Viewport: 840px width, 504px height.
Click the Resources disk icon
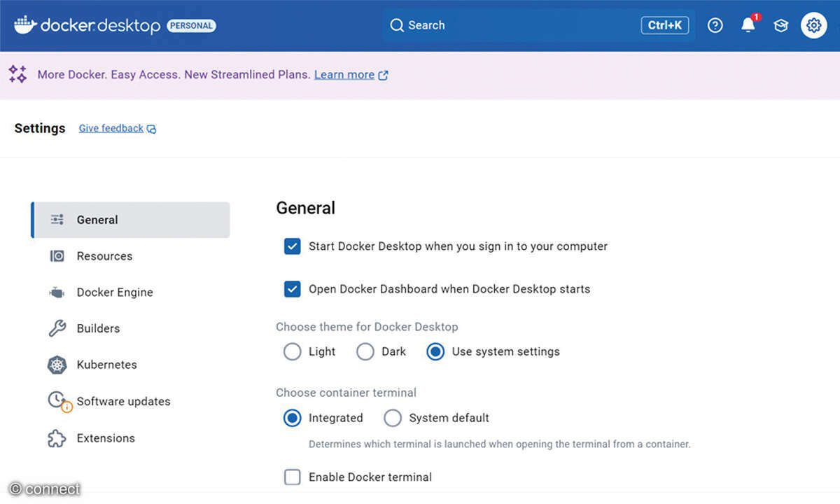click(57, 256)
